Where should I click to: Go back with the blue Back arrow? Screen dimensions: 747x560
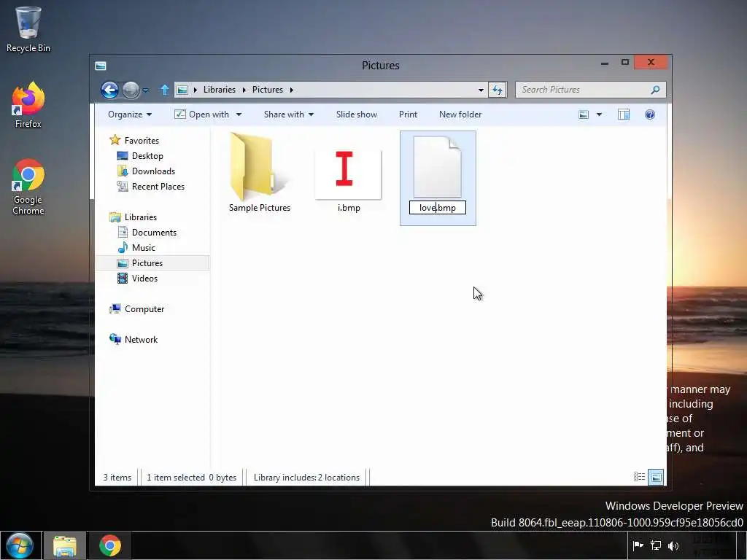[109, 90]
